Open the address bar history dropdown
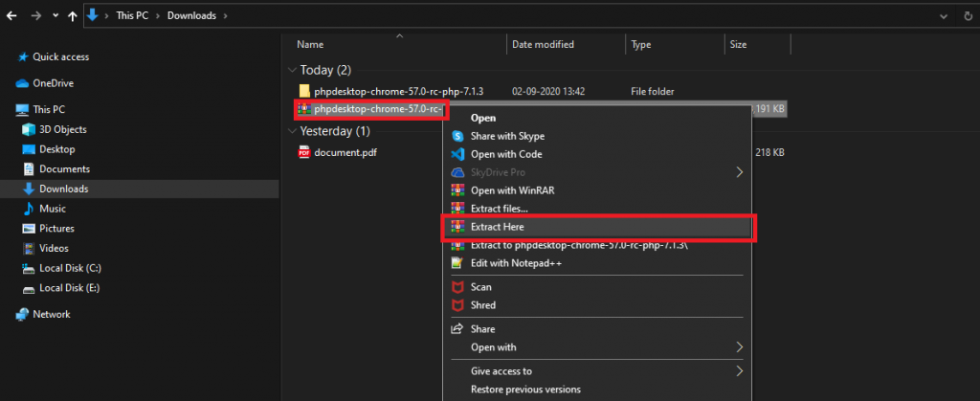This screenshot has width=980, height=401. [942, 16]
